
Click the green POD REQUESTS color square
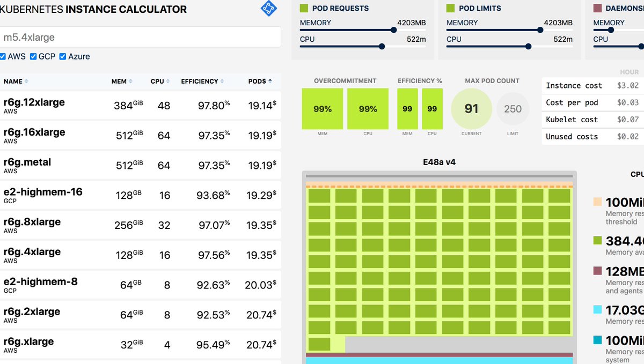[x=304, y=9]
